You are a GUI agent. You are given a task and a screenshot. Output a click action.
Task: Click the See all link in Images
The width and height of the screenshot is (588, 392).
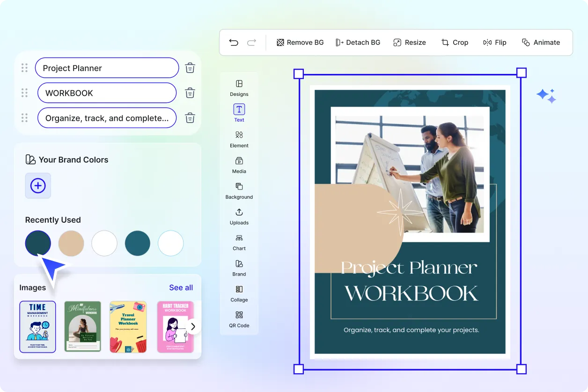(x=181, y=287)
